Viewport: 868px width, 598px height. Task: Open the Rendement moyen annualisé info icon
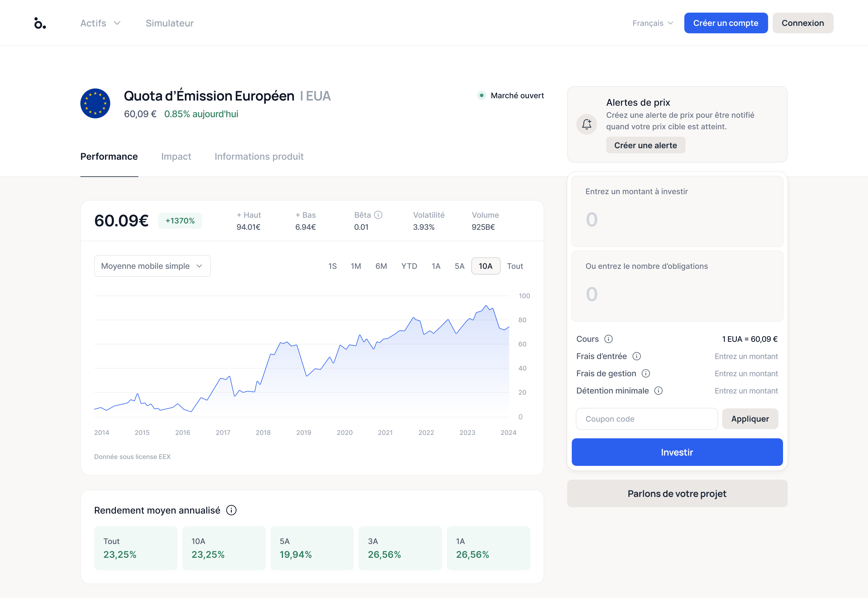[231, 510]
